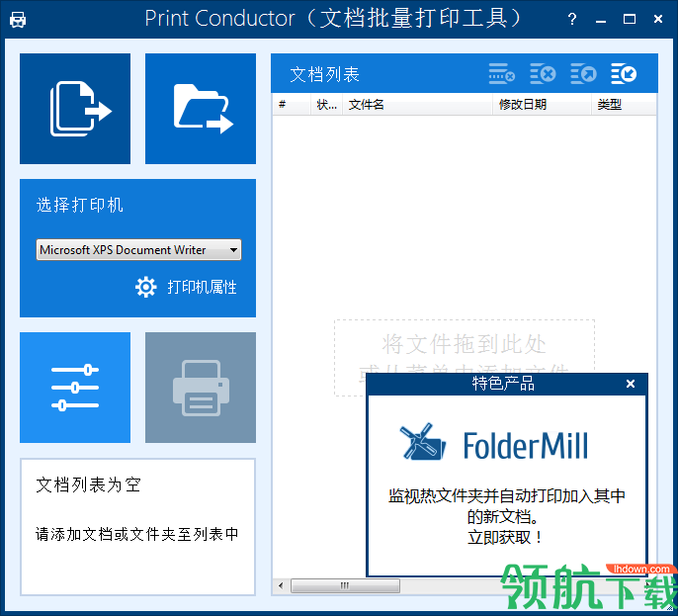Close the Print Conductor window

click(x=658, y=19)
